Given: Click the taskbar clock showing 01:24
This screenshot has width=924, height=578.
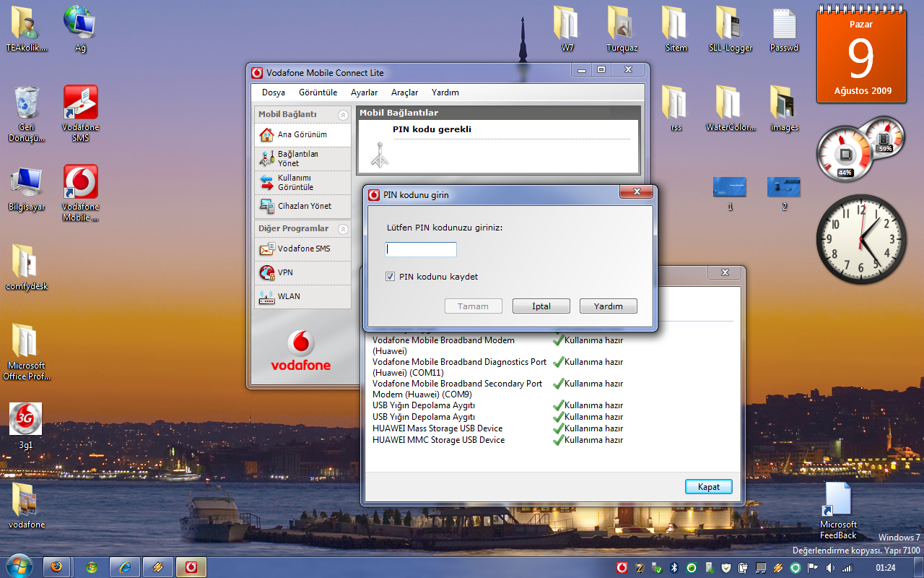Looking at the screenshot, I should pyautogui.click(x=885, y=568).
